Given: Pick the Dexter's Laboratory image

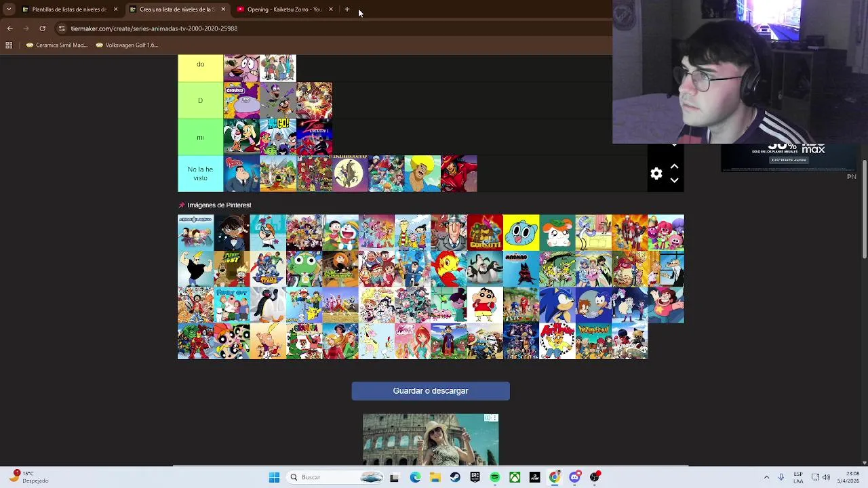Looking at the screenshot, I should click(x=268, y=232).
